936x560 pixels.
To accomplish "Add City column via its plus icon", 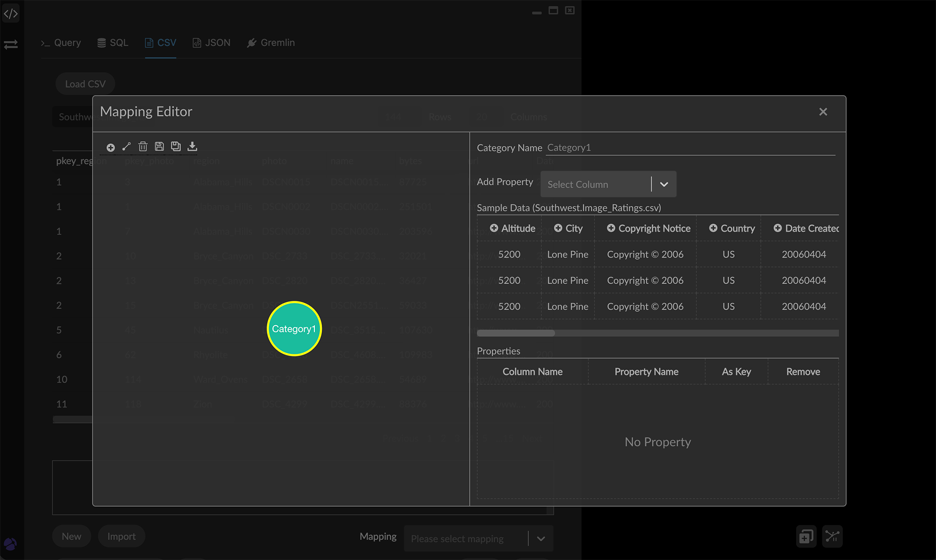I will [x=558, y=228].
